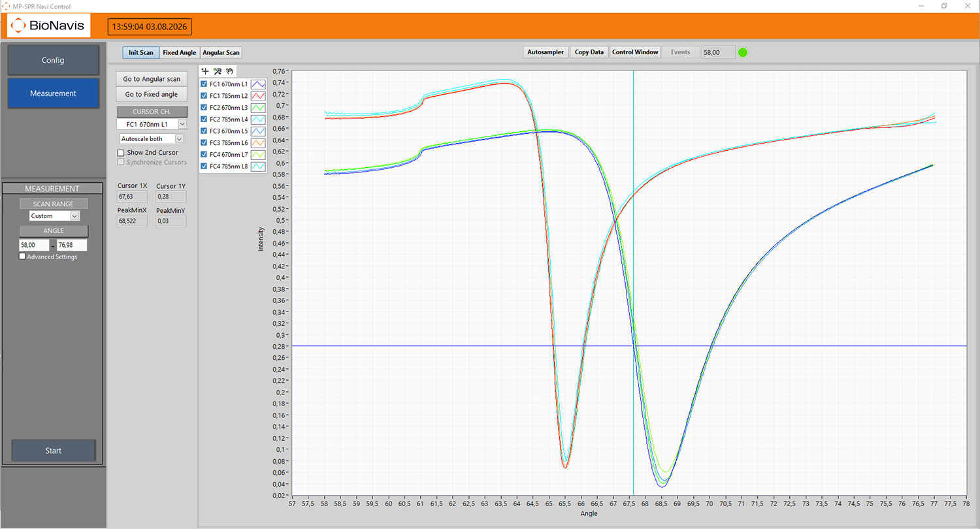This screenshot has width=980, height=529.
Task: Open plot style icon for FC2 670nm L3
Action: click(259, 108)
